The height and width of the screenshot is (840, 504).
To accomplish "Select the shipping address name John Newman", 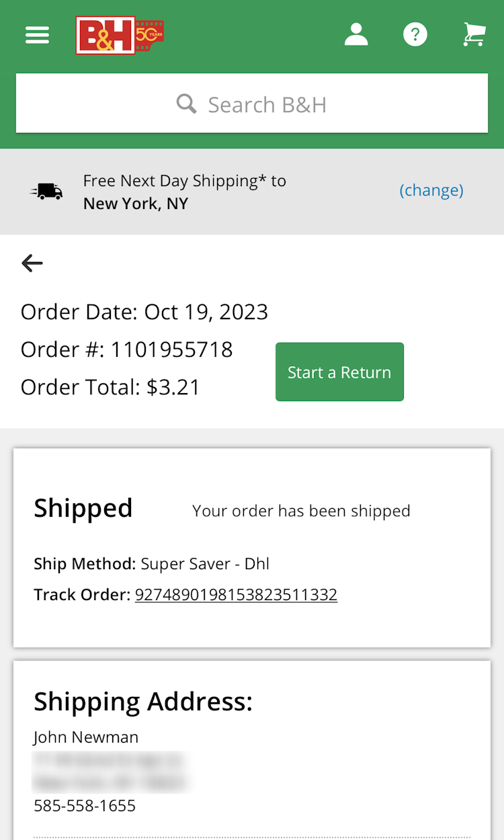I will coord(85,737).
